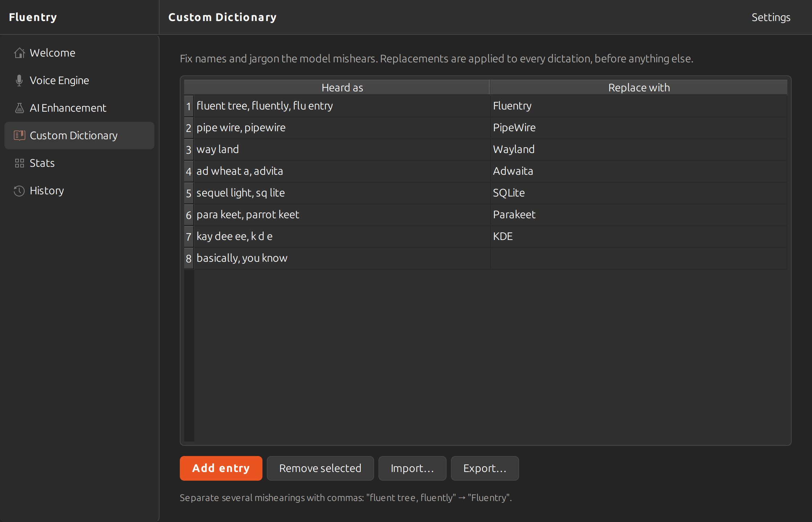Click the Add entry button
812x522 pixels.
pos(221,468)
